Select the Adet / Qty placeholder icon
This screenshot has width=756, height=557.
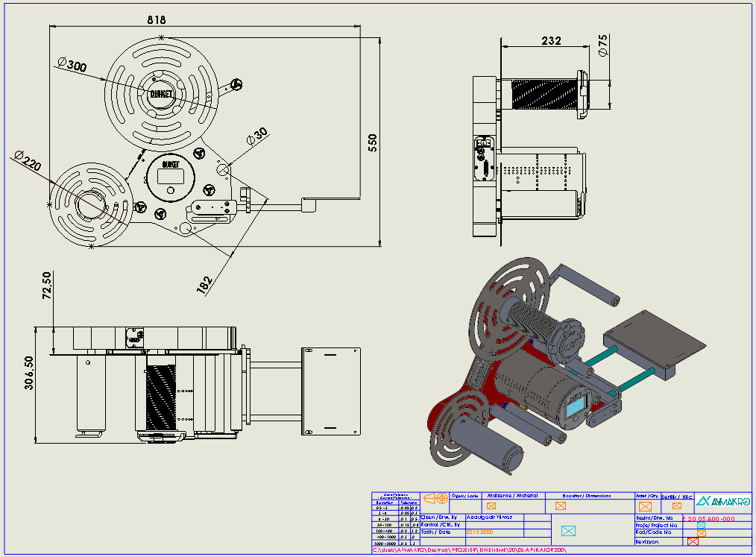point(646,507)
